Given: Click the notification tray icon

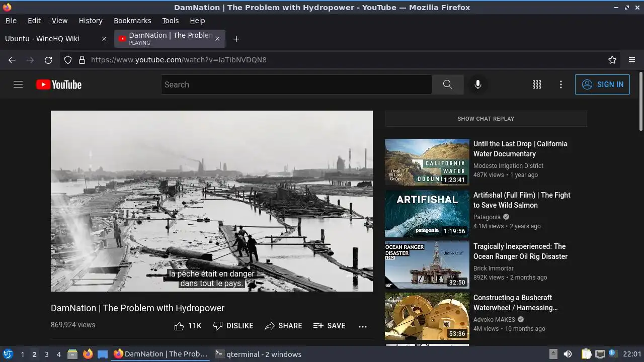Looking at the screenshot, I should click(613, 354).
